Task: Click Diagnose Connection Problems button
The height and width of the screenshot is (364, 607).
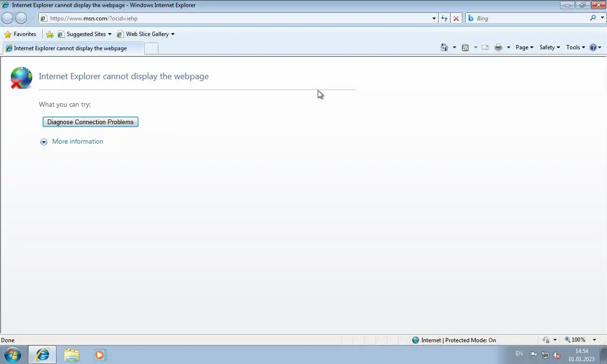Action: click(x=91, y=122)
